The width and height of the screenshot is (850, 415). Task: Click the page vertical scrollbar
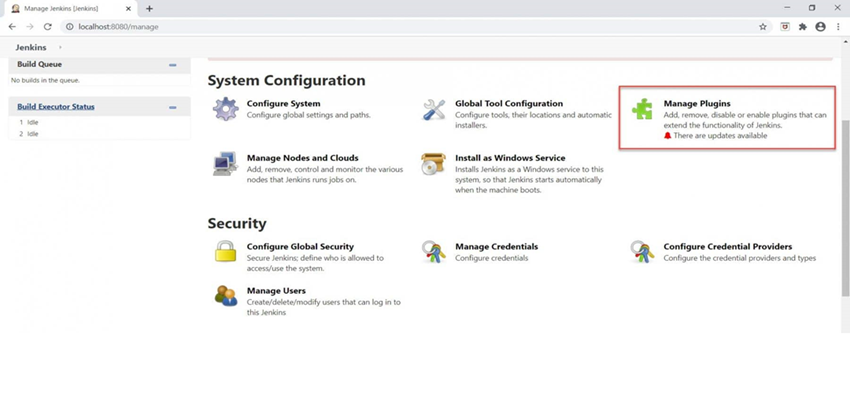coord(846,208)
